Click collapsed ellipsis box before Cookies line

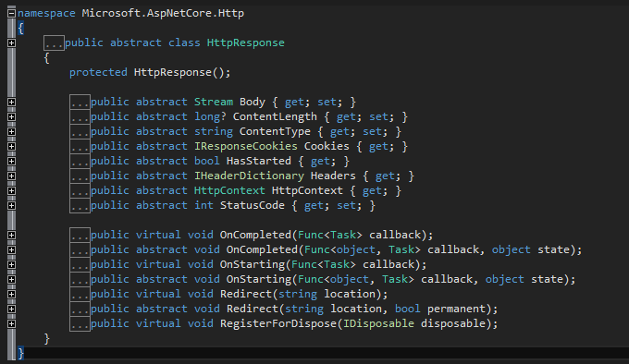[80, 147]
